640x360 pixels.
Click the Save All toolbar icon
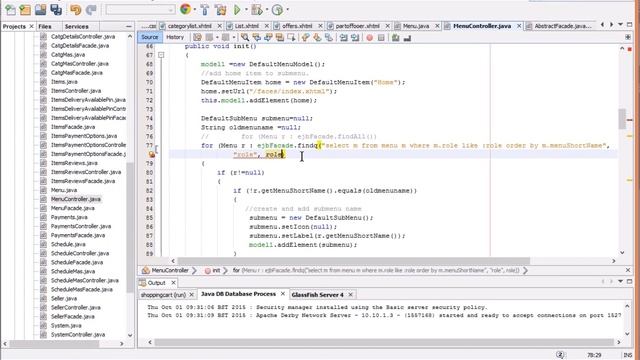(x=56, y=9)
